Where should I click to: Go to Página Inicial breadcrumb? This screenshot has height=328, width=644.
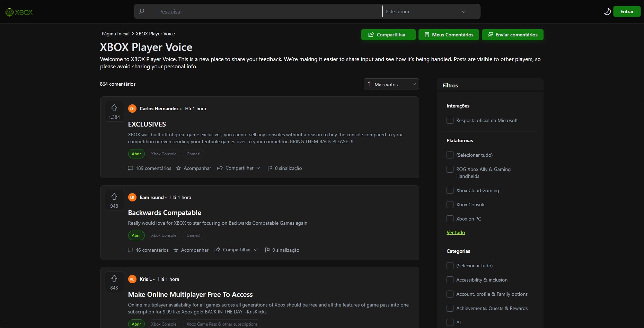pyautogui.click(x=115, y=34)
